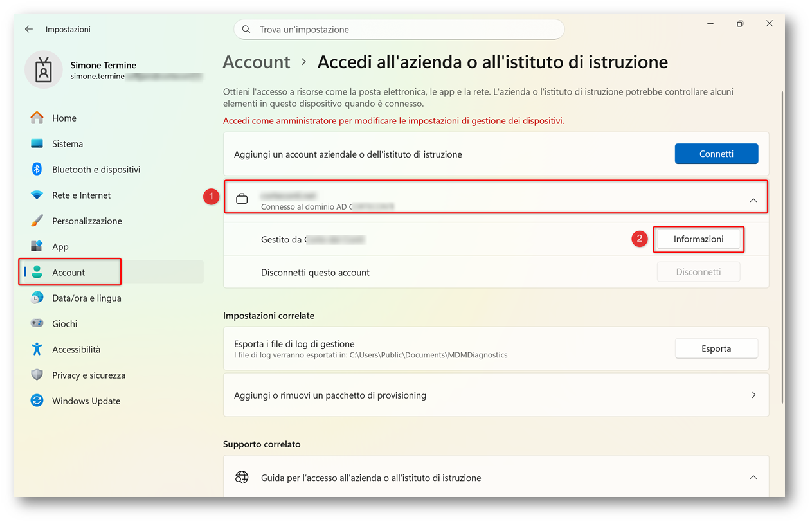Expand Aggiungi o rimuovi pacchetto di provisioning
Screen dimensions: 812x524
pyautogui.click(x=753, y=395)
